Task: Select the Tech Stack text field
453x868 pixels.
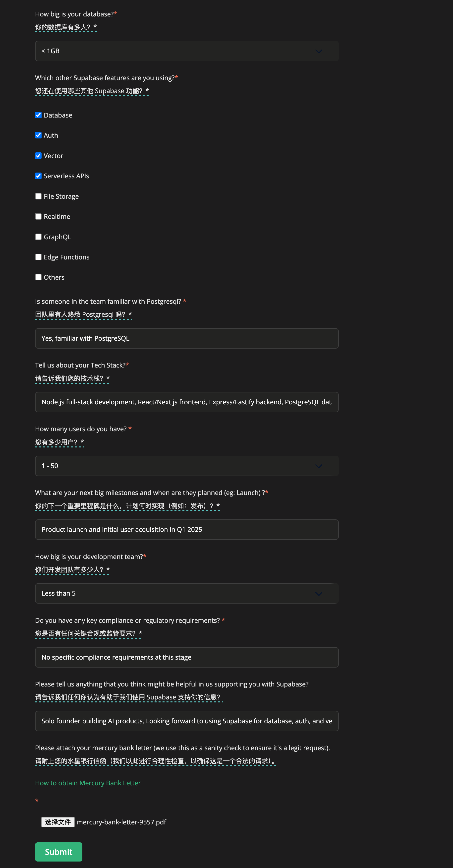Action: click(187, 402)
